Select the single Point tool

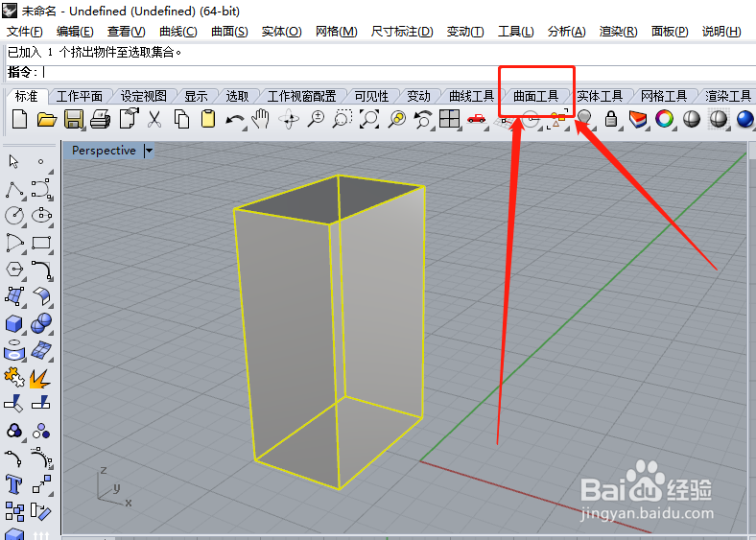tap(41, 161)
